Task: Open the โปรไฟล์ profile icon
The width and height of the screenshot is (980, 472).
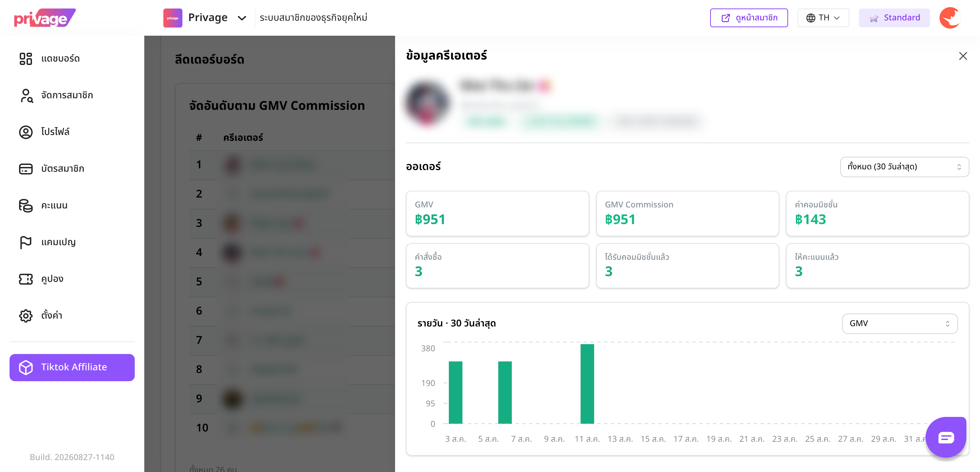Action: (x=26, y=132)
